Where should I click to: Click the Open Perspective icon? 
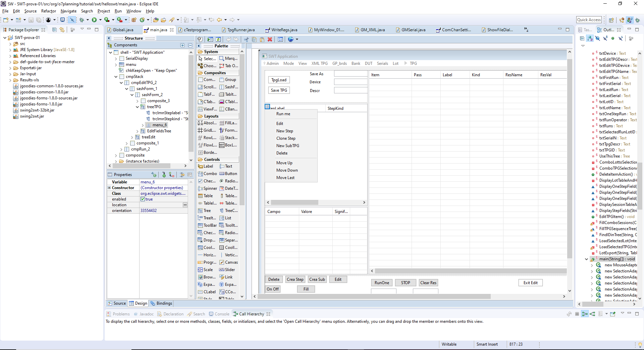[x=611, y=20]
